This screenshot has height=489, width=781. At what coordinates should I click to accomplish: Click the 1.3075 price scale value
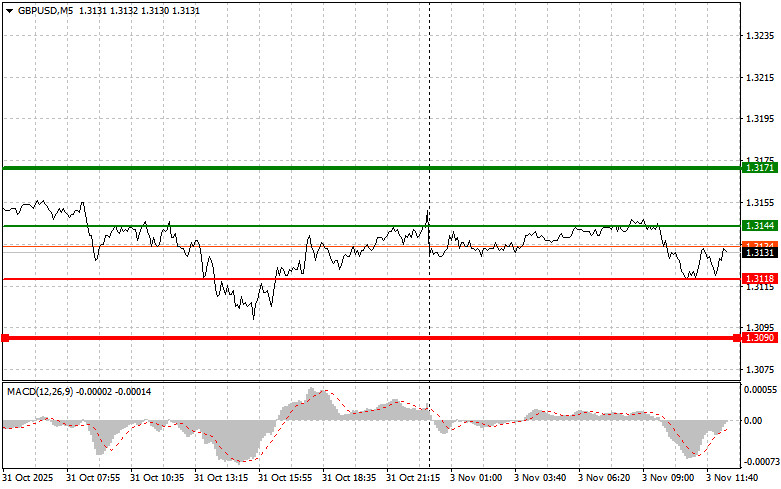(x=760, y=369)
